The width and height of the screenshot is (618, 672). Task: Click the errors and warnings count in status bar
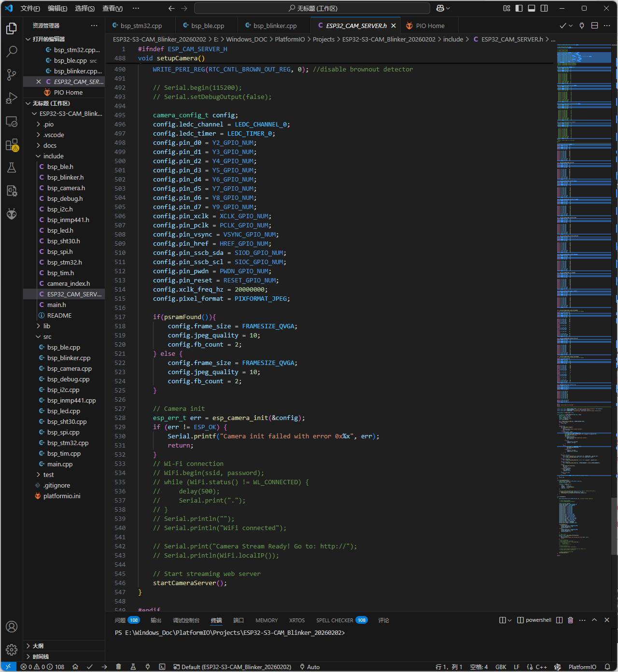click(x=42, y=667)
